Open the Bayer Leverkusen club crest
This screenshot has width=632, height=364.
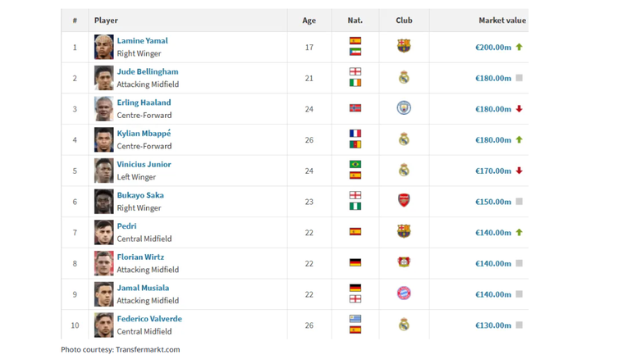tap(404, 263)
